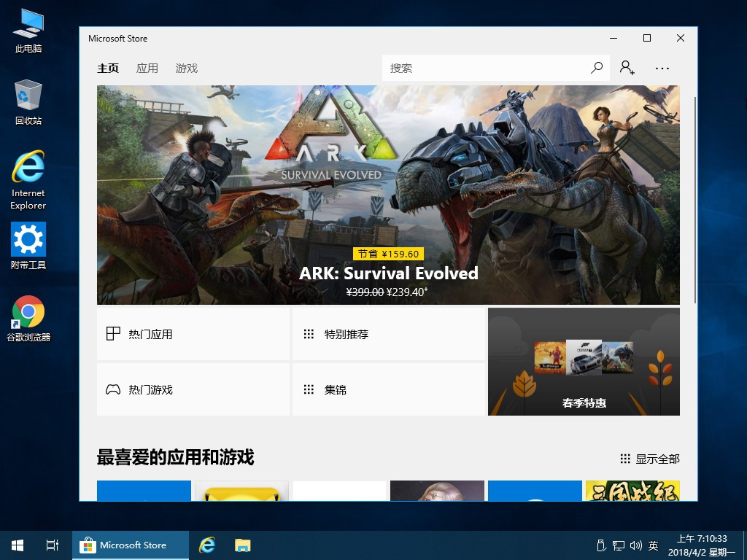The width and height of the screenshot is (747, 560).
Task: Close the Microsoft Store window
Action: click(681, 38)
